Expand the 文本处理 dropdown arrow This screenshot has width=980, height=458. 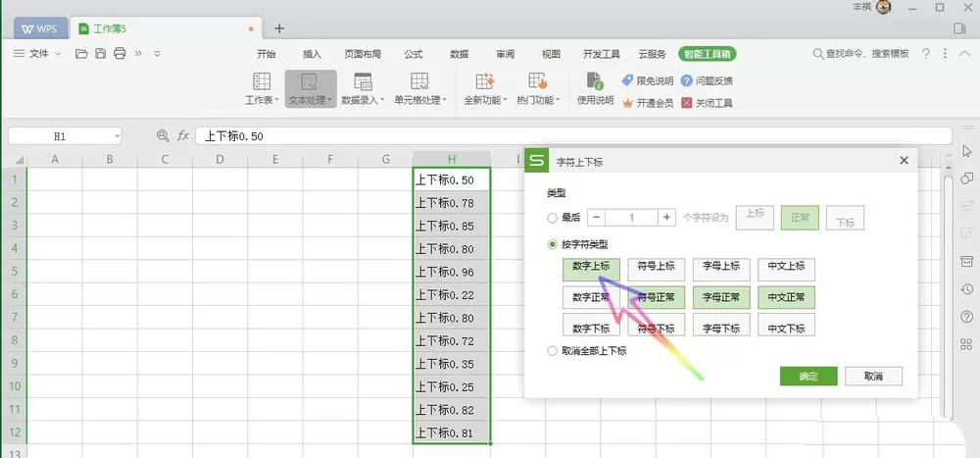[x=329, y=100]
